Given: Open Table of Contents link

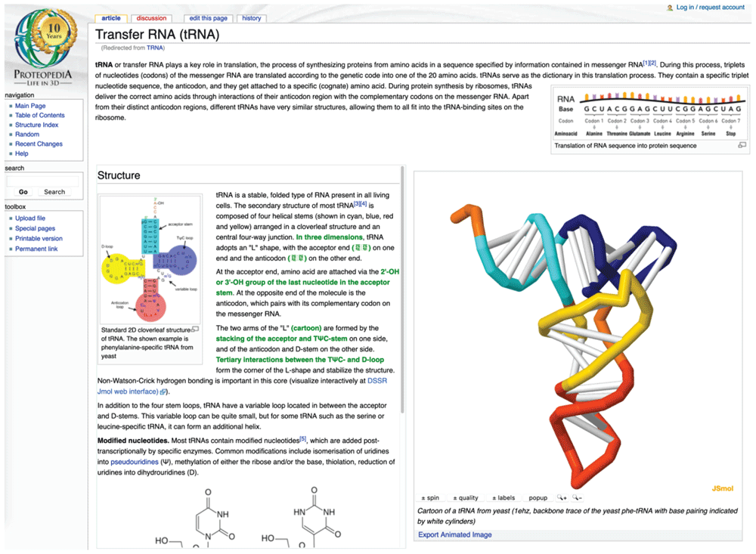Looking at the screenshot, I should point(39,115).
